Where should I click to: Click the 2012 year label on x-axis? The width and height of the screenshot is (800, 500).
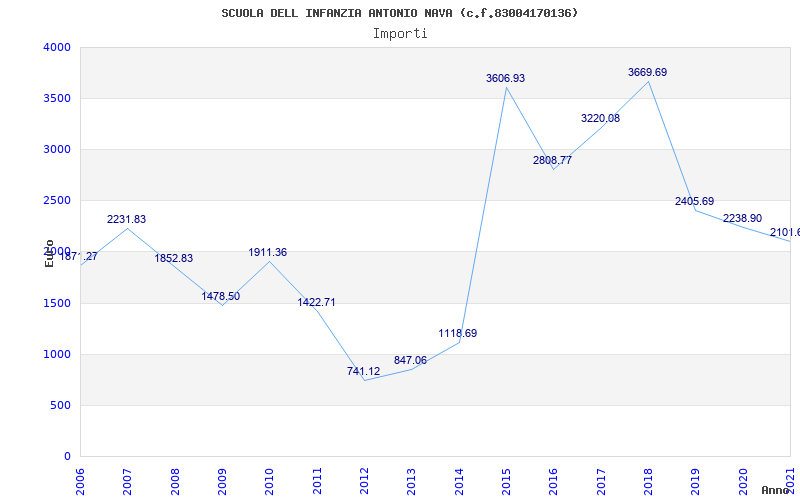[364, 482]
